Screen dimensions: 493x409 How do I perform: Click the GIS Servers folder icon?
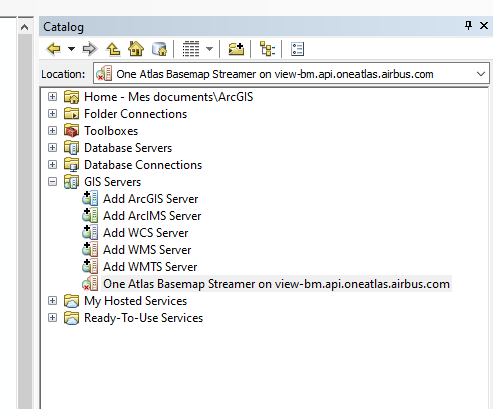(71, 182)
